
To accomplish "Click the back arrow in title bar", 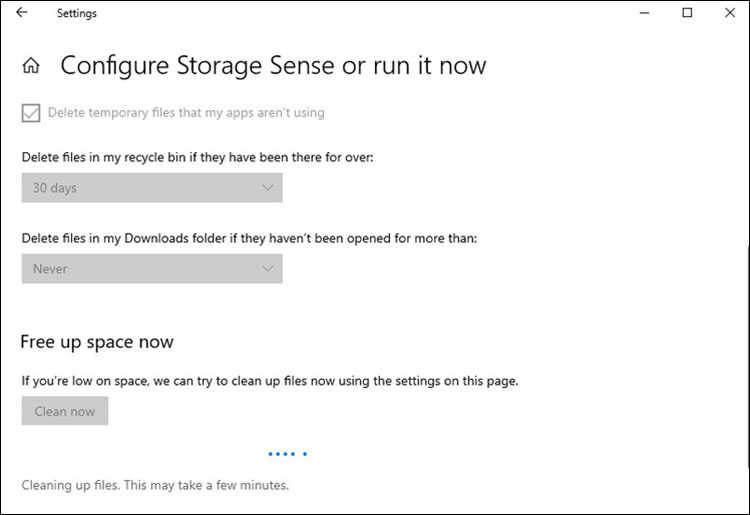I will tap(22, 13).
